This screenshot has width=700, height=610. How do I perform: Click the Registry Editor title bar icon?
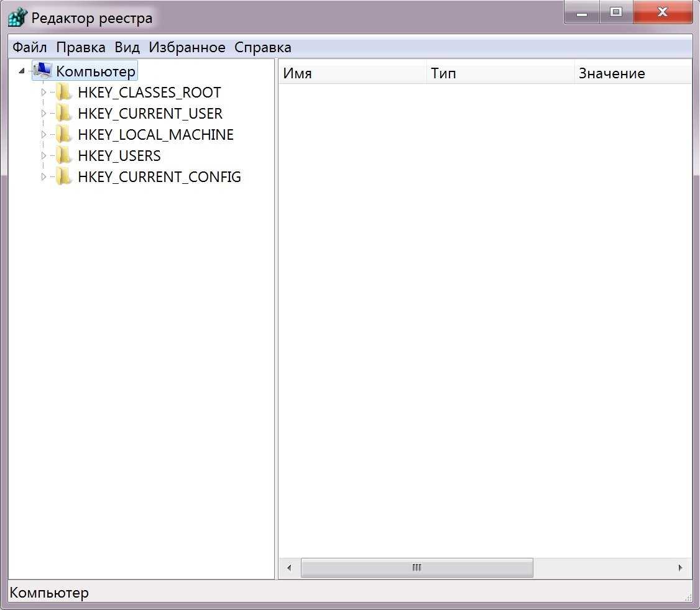click(17, 17)
